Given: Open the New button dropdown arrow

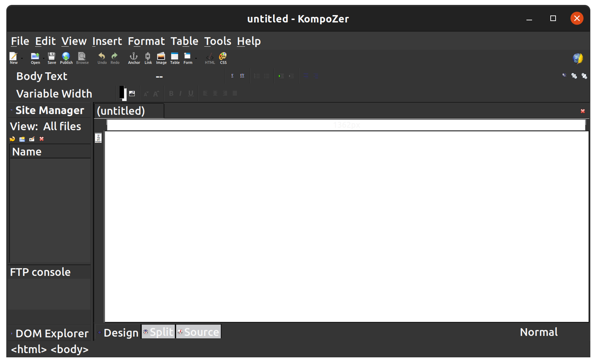Looking at the screenshot, I should coord(22,58).
